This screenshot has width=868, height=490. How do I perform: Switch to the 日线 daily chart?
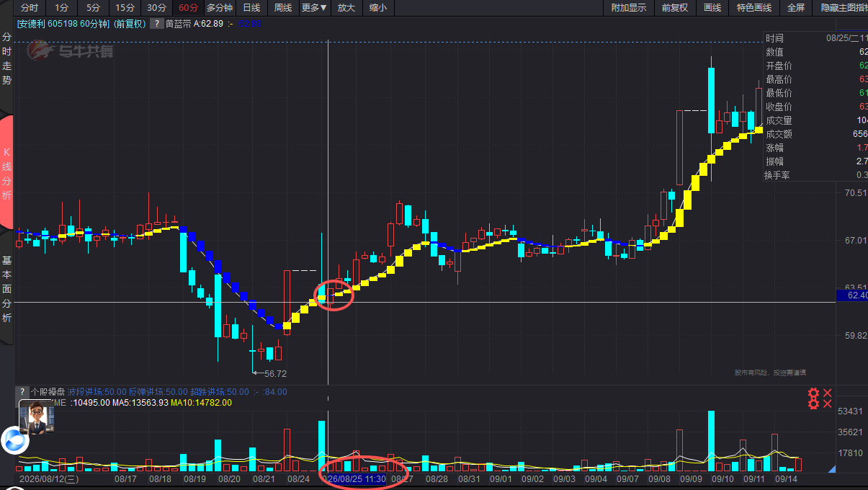click(251, 8)
